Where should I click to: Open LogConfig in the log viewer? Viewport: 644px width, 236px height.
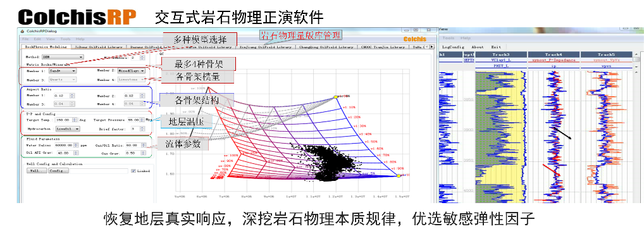(453, 47)
